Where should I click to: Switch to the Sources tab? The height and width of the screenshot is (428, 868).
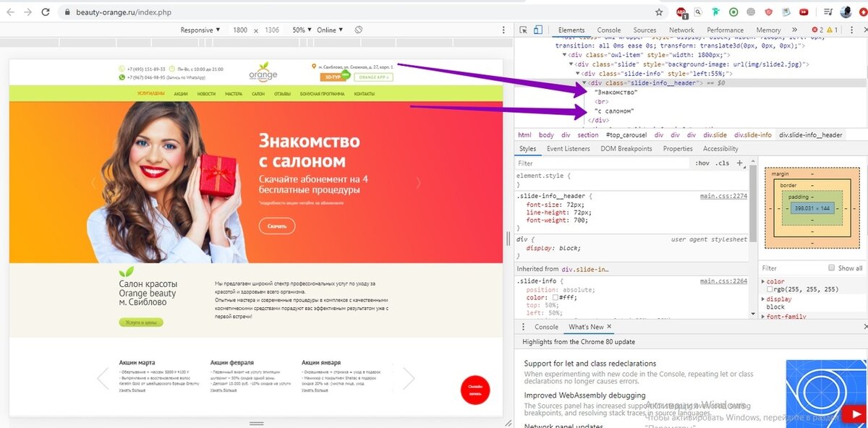pyautogui.click(x=644, y=30)
